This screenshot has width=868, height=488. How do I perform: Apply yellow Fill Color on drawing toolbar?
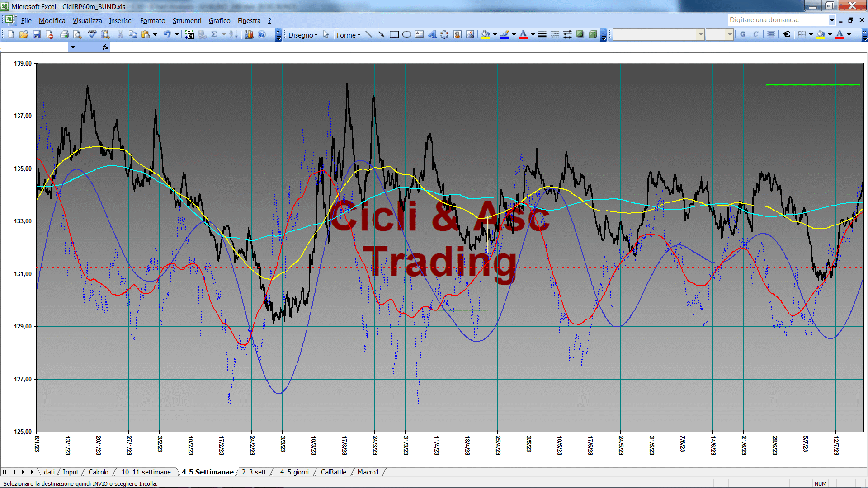point(486,34)
